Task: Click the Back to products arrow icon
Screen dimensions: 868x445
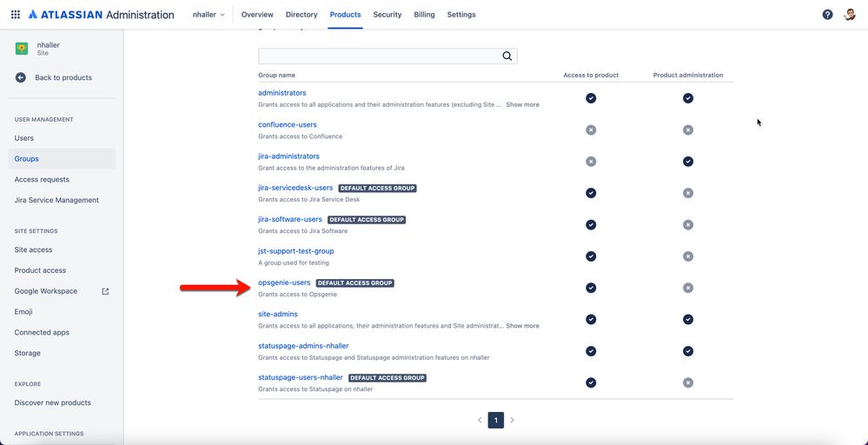Action: pyautogui.click(x=21, y=77)
